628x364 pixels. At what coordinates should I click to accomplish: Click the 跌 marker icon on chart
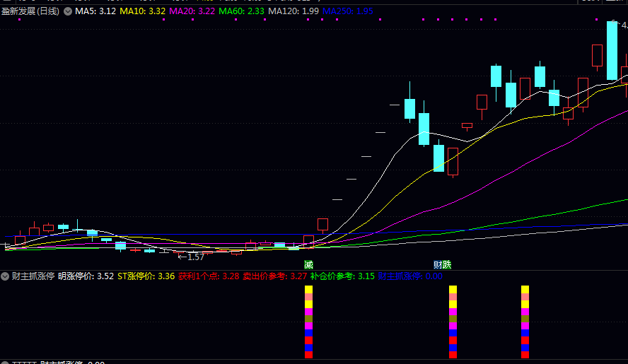coord(447,264)
